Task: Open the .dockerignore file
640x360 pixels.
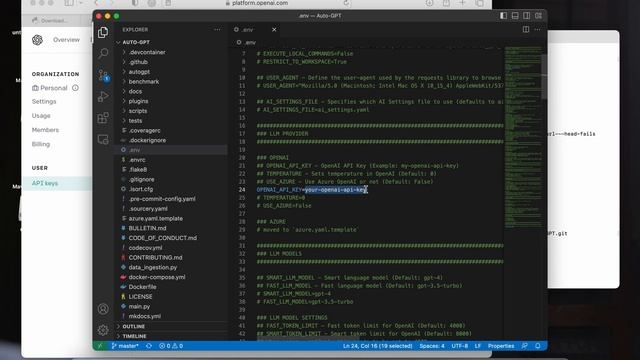Action: click(x=147, y=140)
